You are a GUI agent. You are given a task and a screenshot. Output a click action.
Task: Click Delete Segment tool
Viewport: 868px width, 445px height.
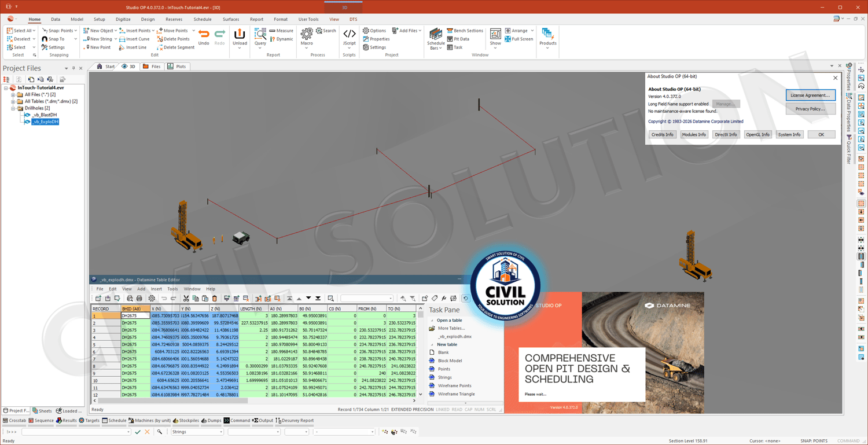click(175, 47)
